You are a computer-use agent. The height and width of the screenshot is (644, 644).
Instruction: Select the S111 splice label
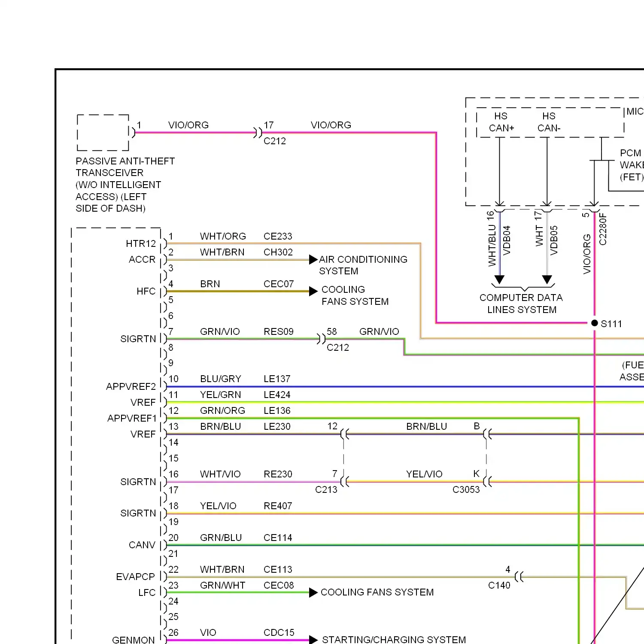tap(611, 324)
